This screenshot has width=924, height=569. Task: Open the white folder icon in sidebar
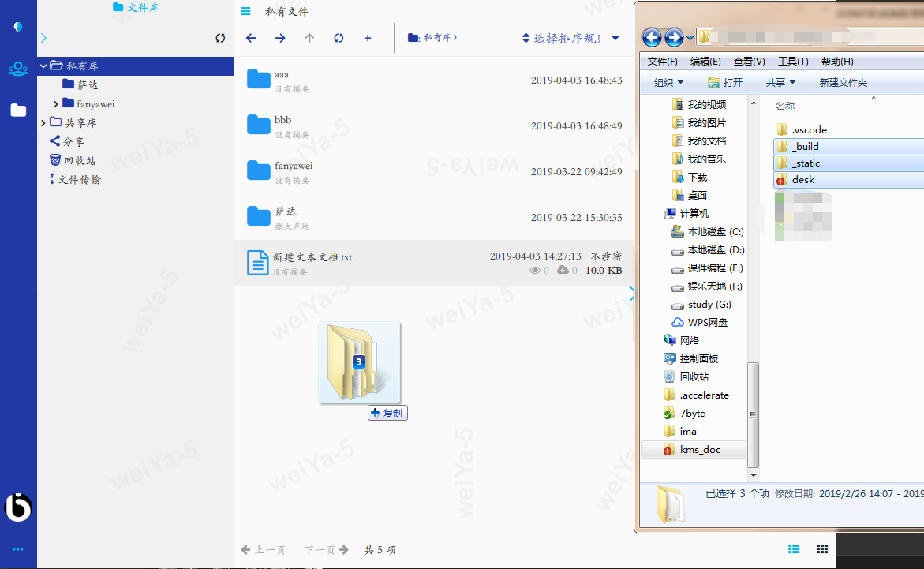18,110
